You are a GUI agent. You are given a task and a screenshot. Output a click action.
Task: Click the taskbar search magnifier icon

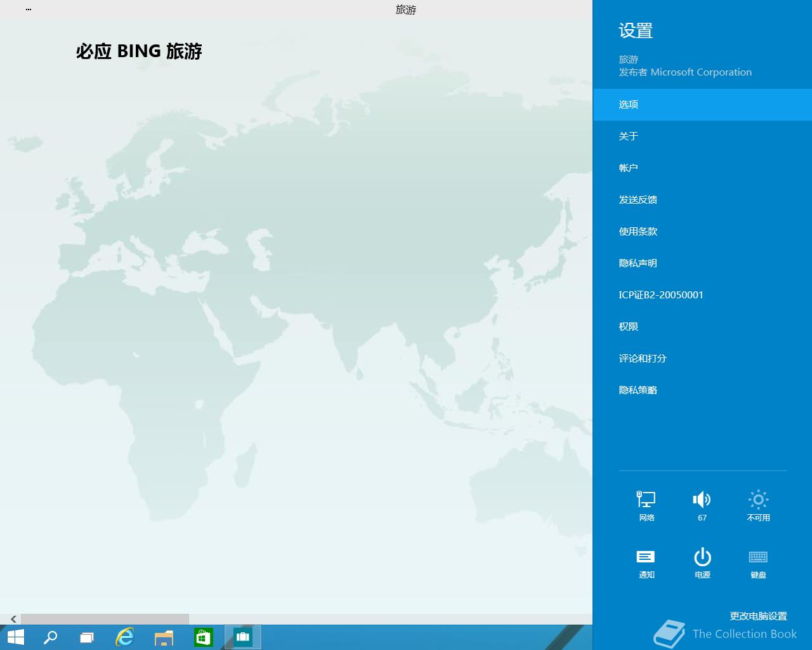tap(50, 637)
